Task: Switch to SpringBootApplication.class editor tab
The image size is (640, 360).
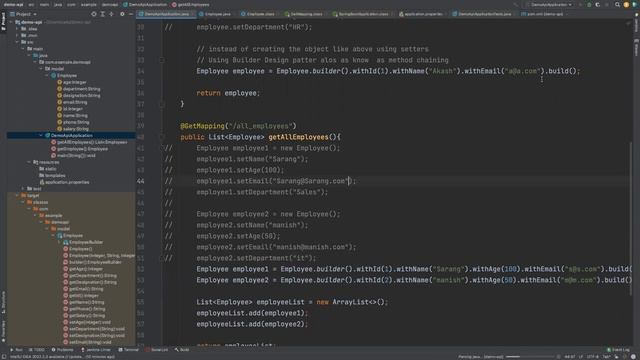Action: click(x=363, y=14)
